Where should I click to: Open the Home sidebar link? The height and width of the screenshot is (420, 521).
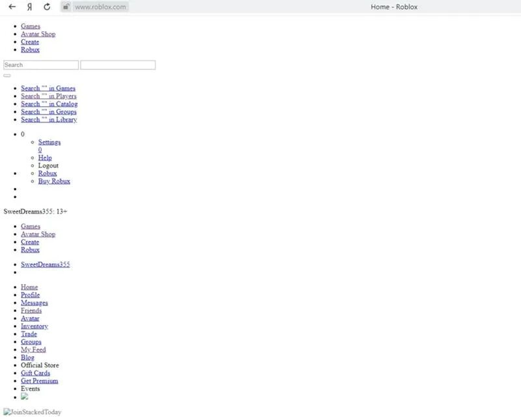click(29, 287)
